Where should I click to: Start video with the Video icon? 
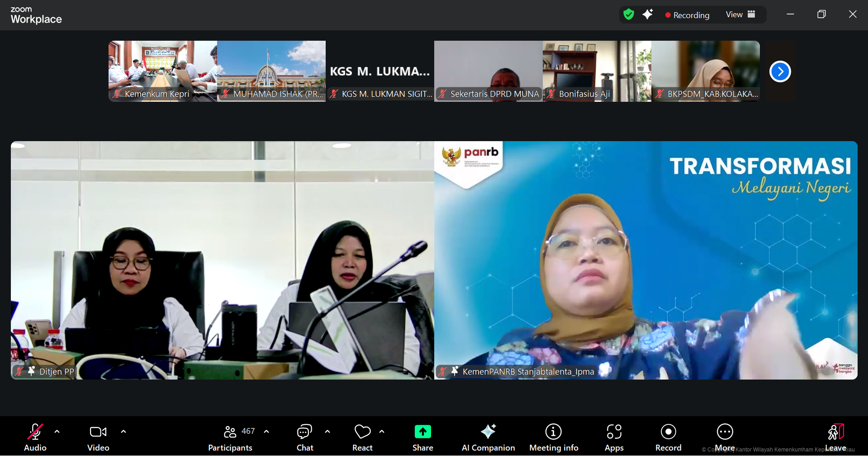(x=98, y=432)
